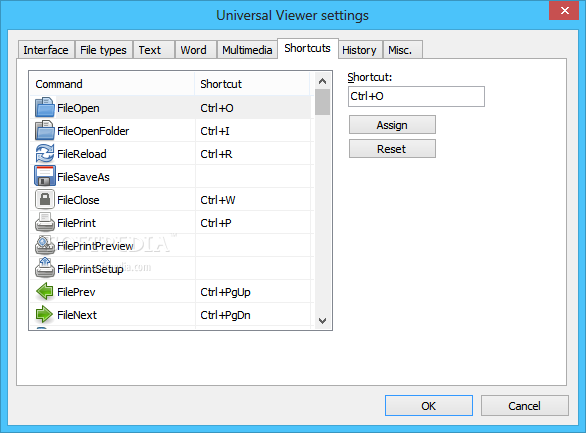Click the FilePrintPreview magnifier printer icon

(x=45, y=245)
